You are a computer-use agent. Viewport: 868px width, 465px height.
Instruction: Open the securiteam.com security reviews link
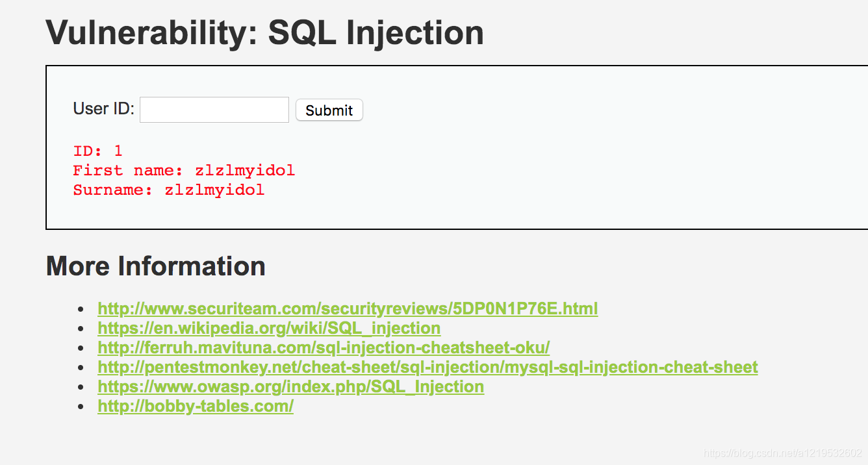pyautogui.click(x=348, y=308)
